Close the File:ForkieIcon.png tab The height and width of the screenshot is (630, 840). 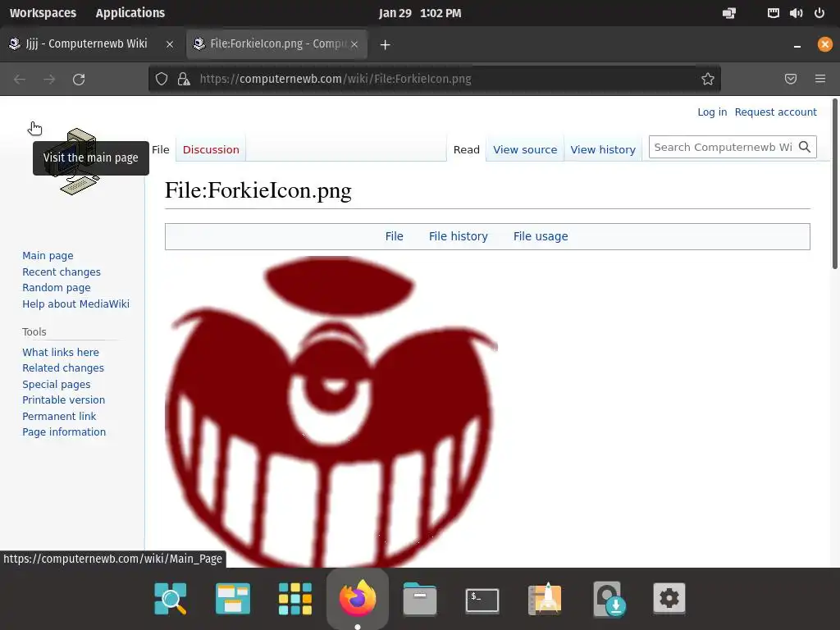coord(354,44)
